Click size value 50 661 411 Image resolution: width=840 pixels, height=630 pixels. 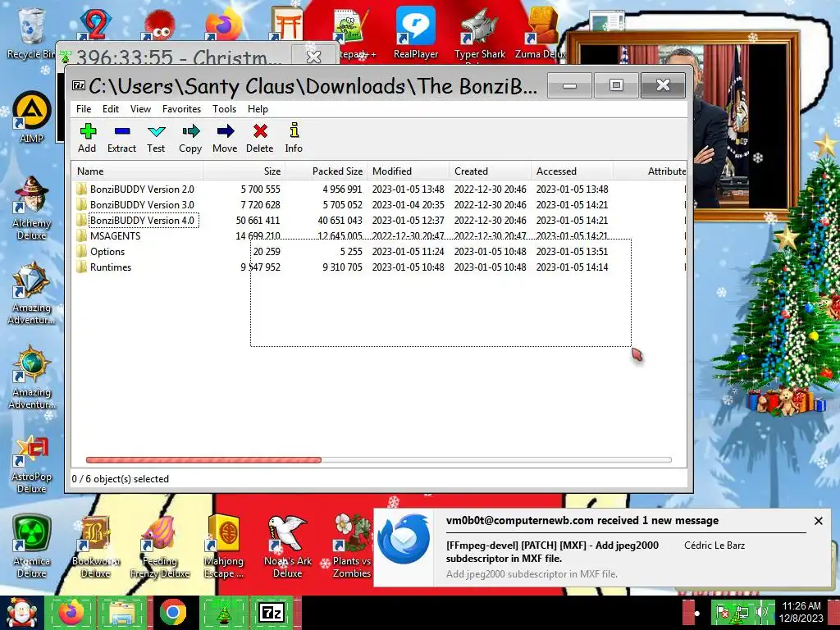(258, 220)
